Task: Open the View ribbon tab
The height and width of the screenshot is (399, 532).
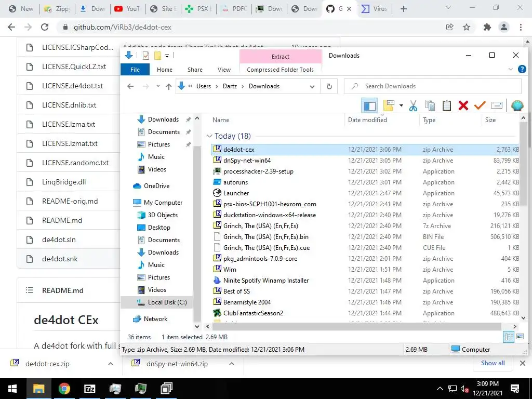Action: (x=224, y=70)
